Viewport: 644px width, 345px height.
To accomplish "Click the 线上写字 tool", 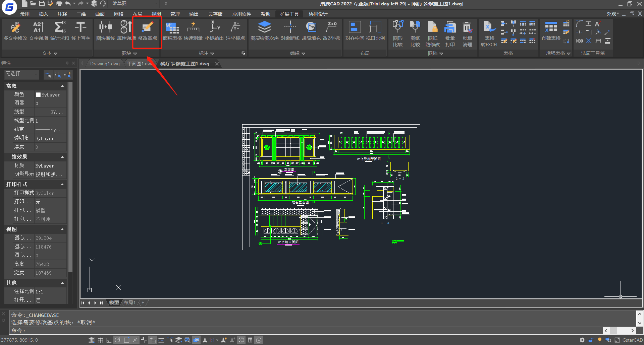I will tap(81, 31).
